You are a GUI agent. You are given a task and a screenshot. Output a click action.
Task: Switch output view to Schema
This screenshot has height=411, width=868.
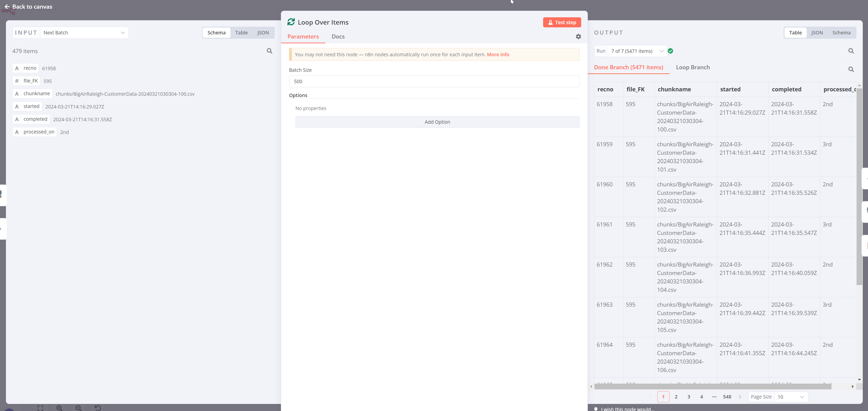tap(841, 33)
